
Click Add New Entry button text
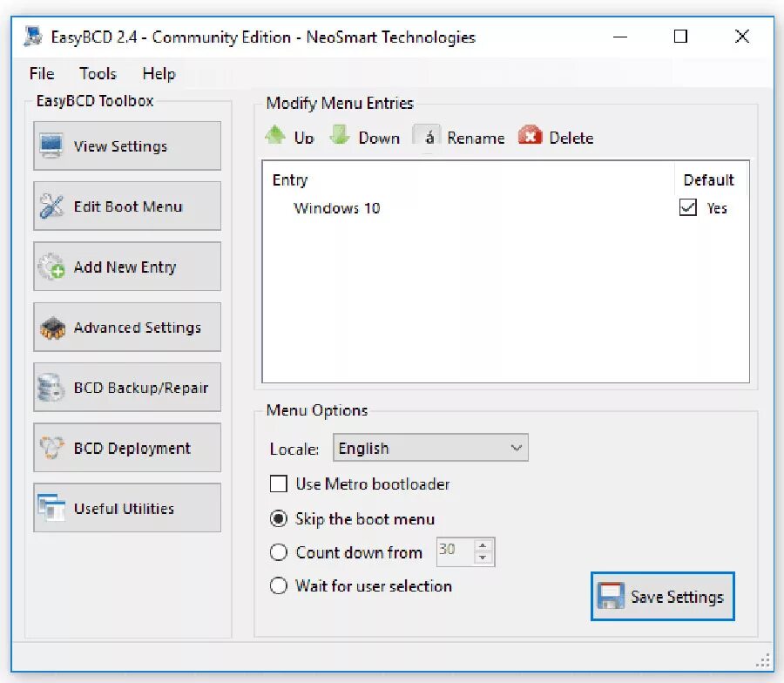pos(125,267)
